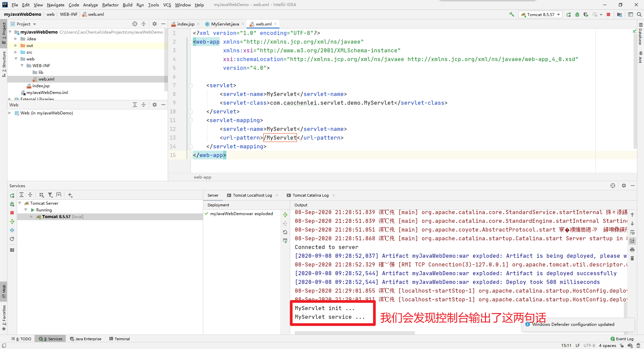Collapse the web folder

[x=15, y=59]
